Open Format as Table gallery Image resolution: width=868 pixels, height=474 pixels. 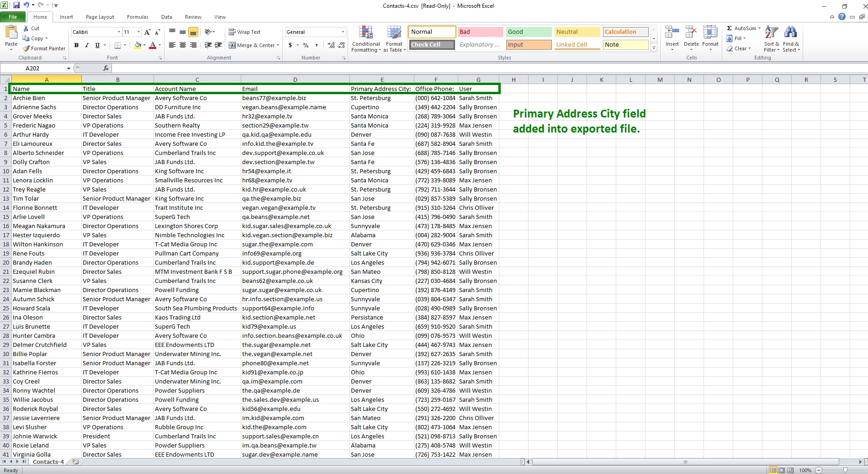394,39
